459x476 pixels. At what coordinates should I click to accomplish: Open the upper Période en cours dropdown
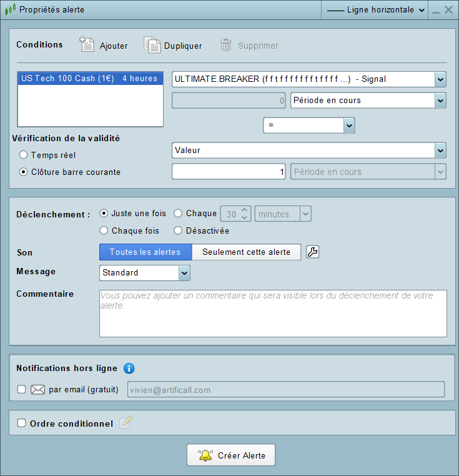(440, 101)
